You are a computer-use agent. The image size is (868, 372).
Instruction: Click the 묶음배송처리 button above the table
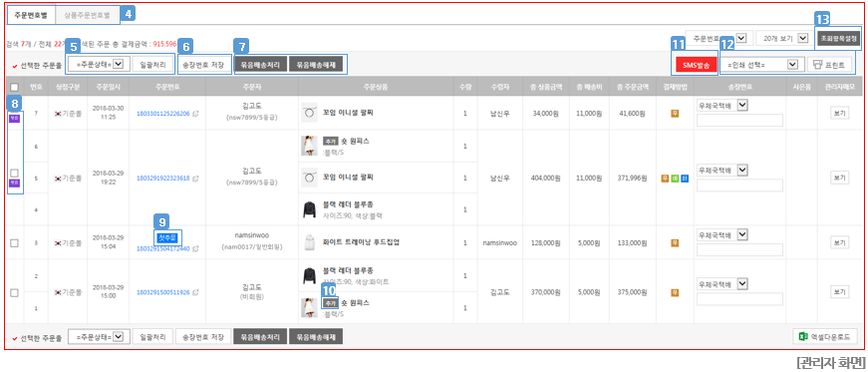(261, 64)
